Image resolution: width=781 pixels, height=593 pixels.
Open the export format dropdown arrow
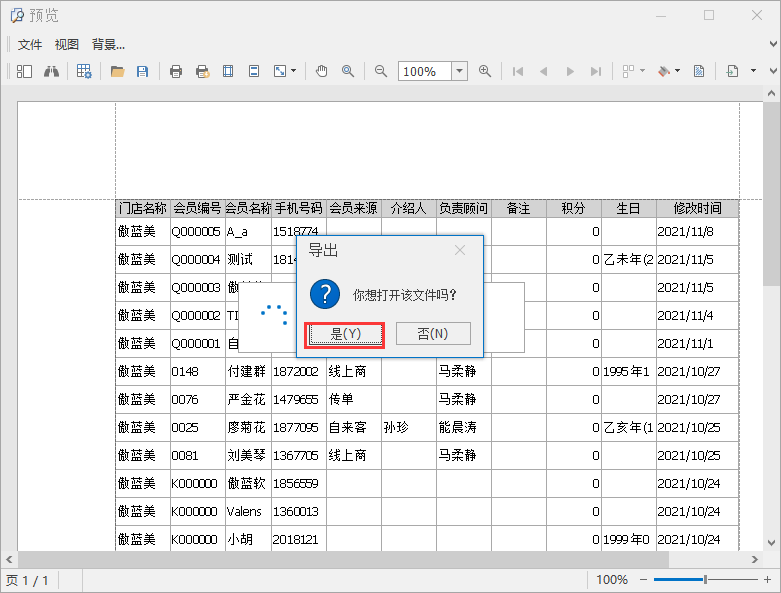pos(754,71)
